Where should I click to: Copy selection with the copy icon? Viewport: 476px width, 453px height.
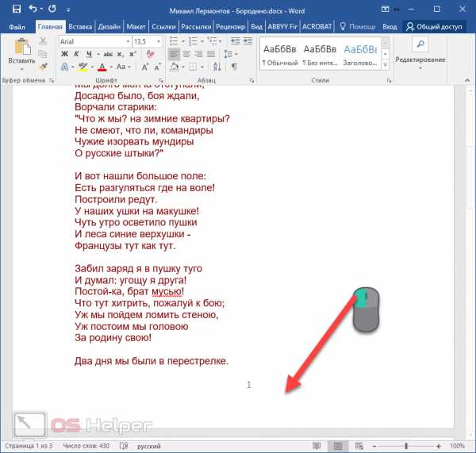click(43, 54)
